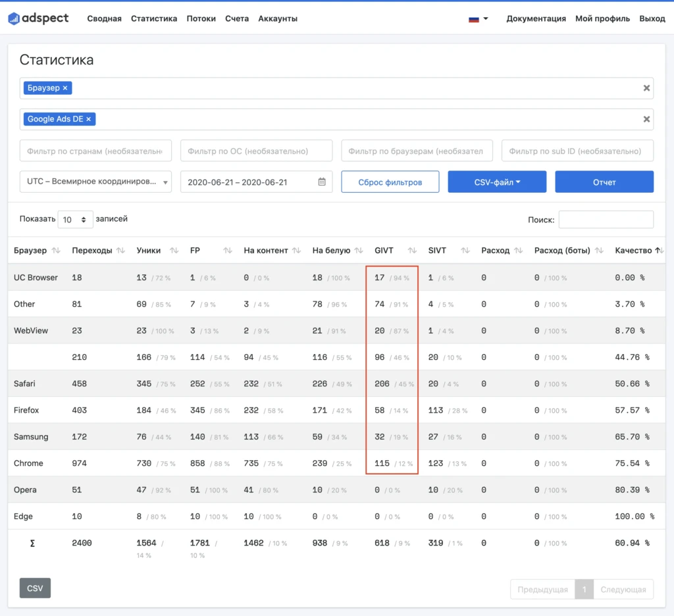Screen dimensions: 674x616
Task: Sort by Качество column arrows
Action: coord(660,250)
